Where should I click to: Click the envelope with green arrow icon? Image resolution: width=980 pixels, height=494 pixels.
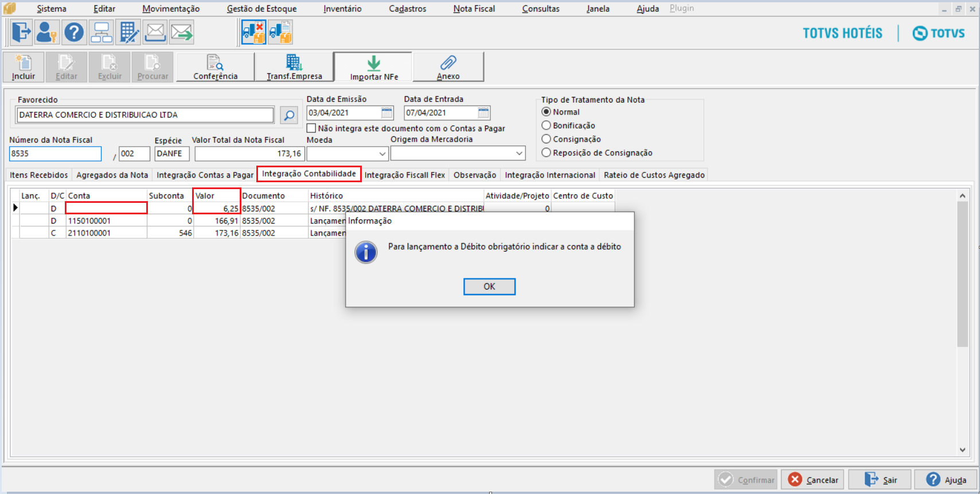[x=182, y=32]
